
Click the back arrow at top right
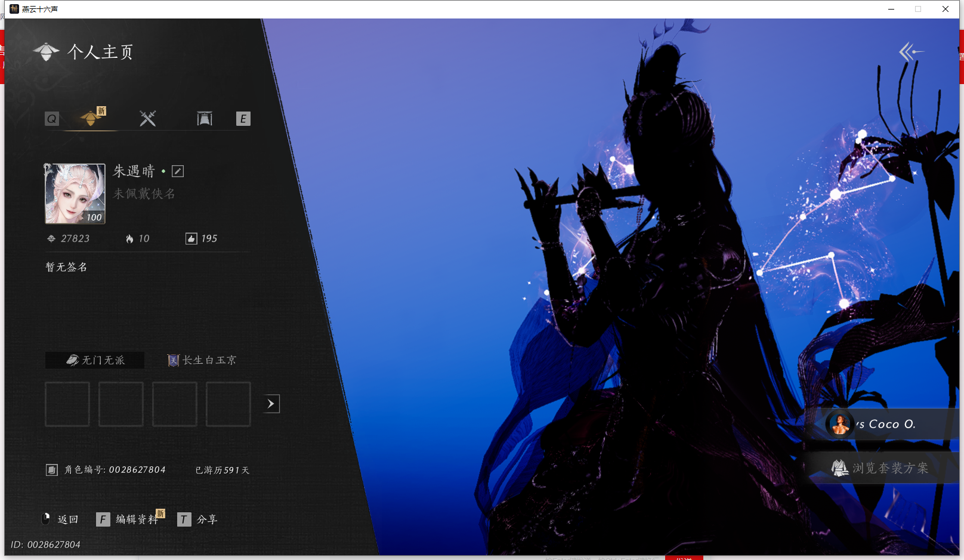coord(911,52)
